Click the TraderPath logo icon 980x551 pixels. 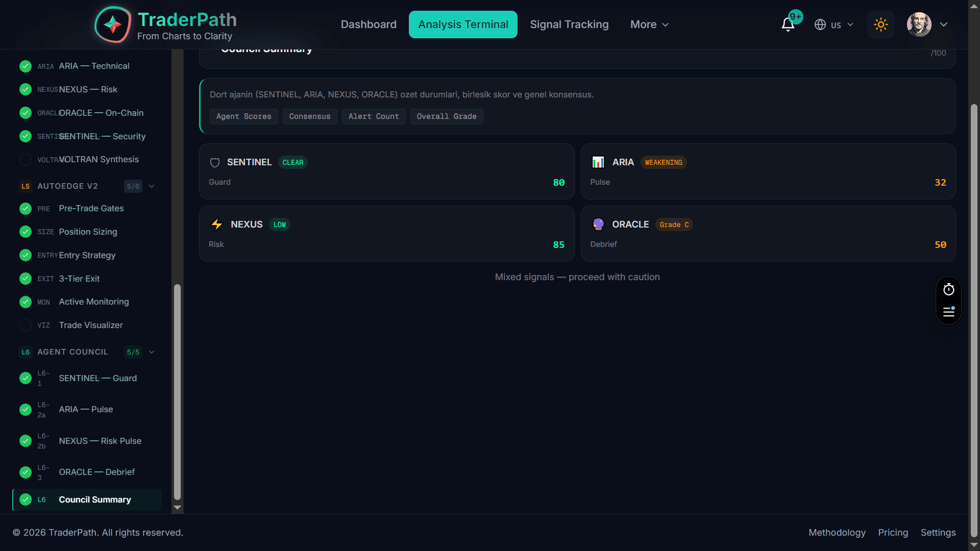(x=113, y=24)
